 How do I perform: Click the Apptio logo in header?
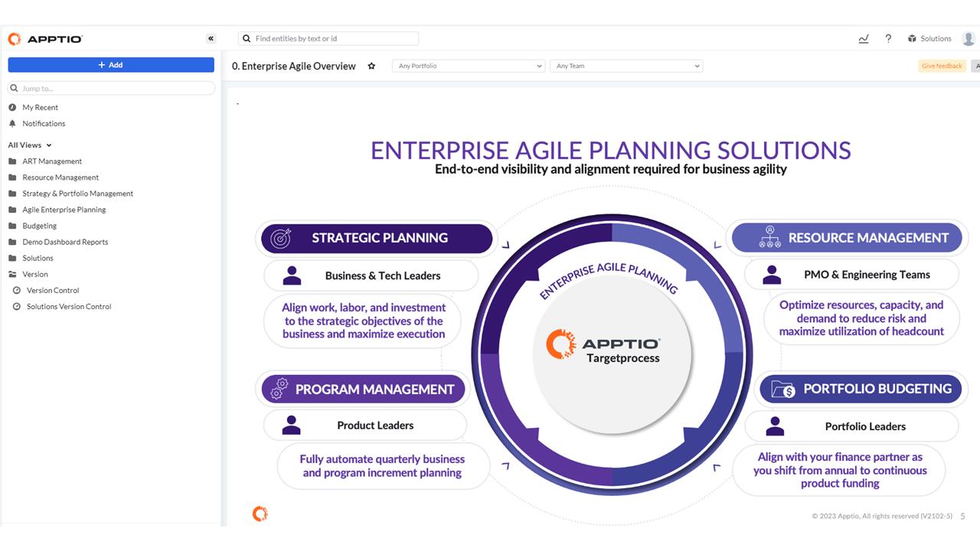coord(45,39)
